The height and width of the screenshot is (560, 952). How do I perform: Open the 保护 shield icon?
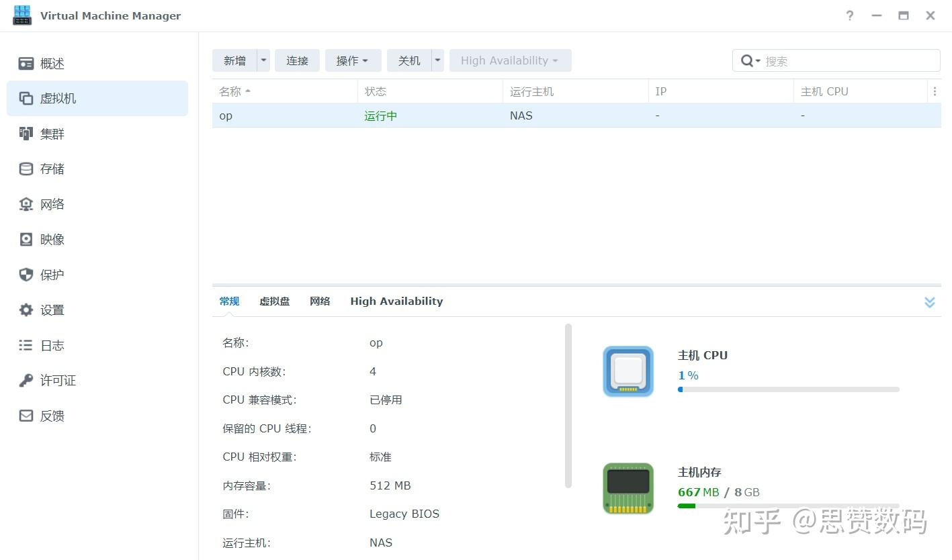pos(26,275)
